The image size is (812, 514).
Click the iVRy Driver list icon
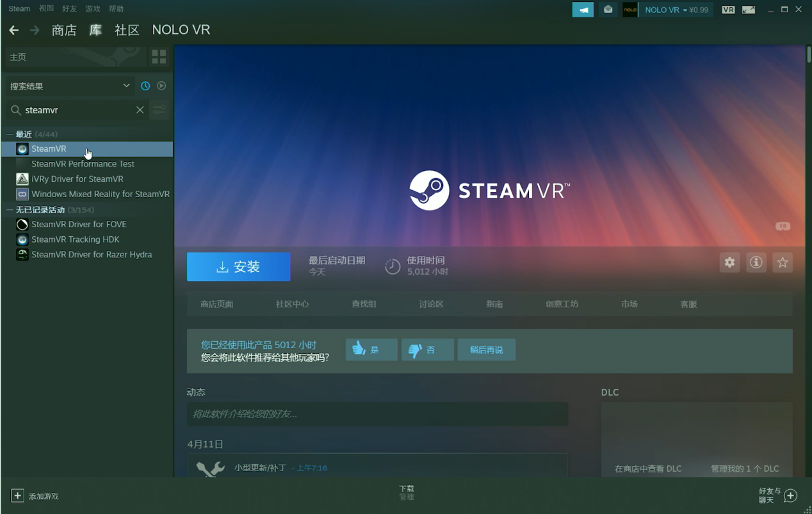22,179
